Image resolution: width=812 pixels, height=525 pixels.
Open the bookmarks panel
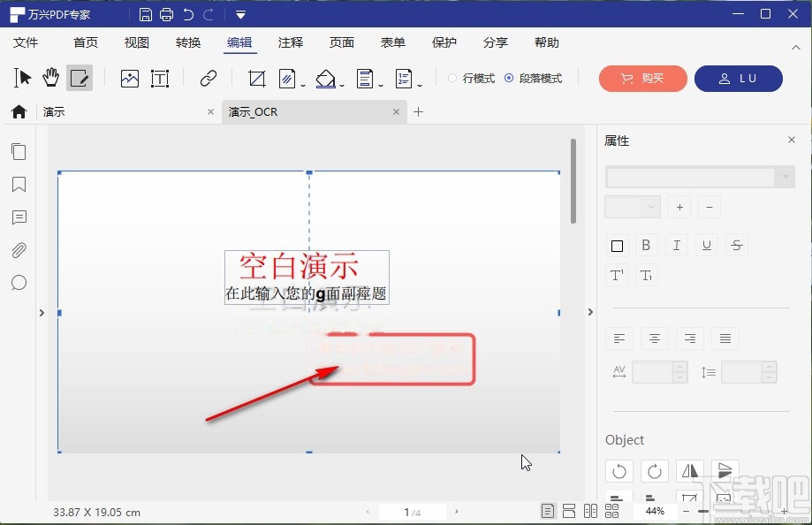[x=19, y=184]
